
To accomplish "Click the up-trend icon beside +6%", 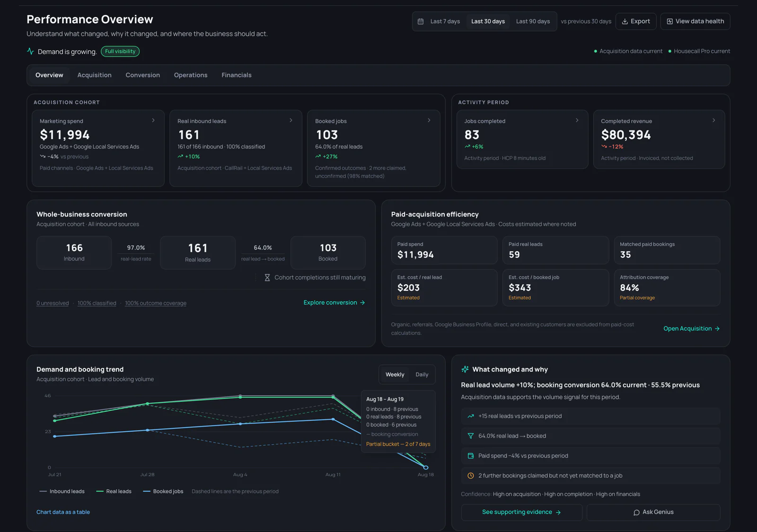I will 467,147.
